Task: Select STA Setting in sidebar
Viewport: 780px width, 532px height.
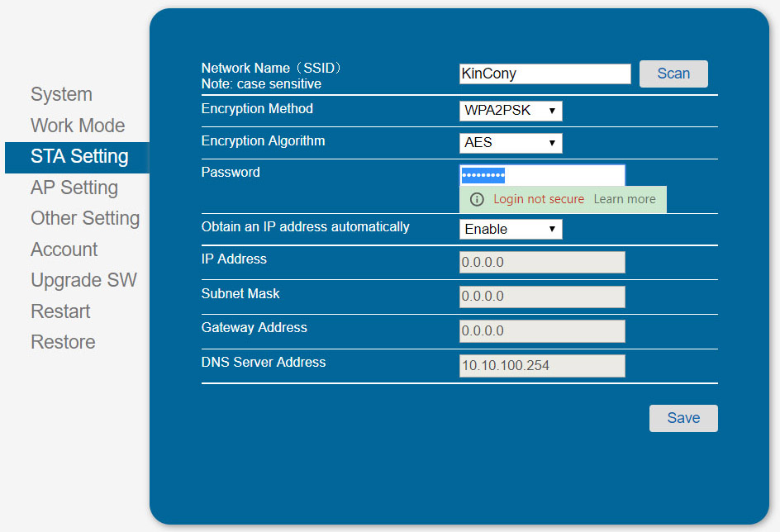Action: [79, 157]
